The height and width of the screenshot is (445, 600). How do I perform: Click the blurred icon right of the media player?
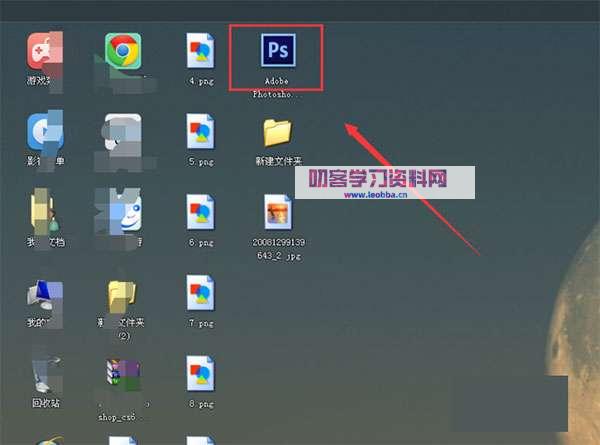tap(123, 132)
